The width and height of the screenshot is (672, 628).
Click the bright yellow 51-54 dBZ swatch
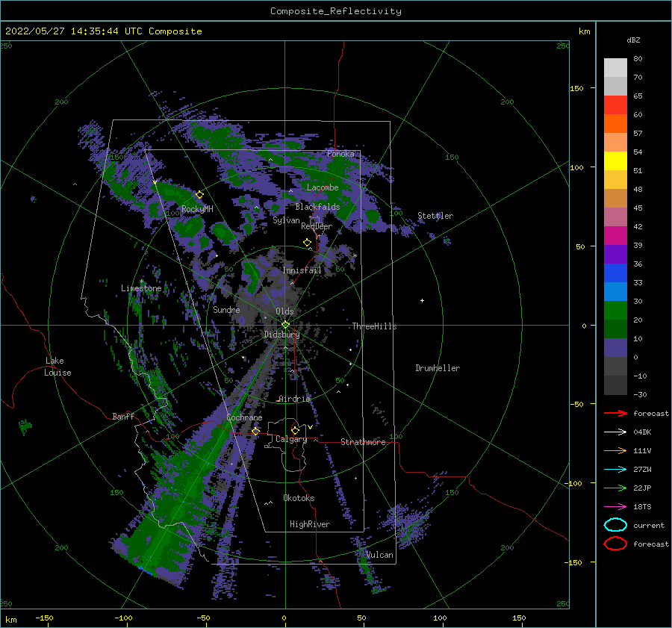click(615, 161)
